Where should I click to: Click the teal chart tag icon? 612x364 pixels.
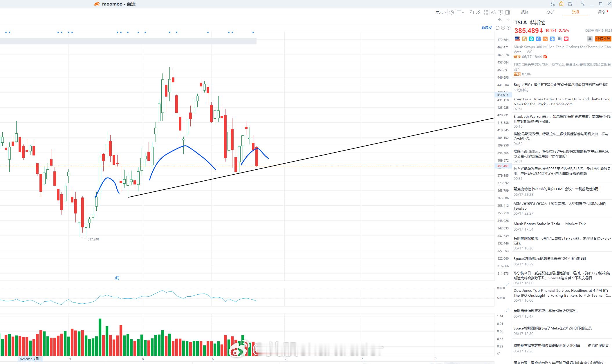[531, 39]
